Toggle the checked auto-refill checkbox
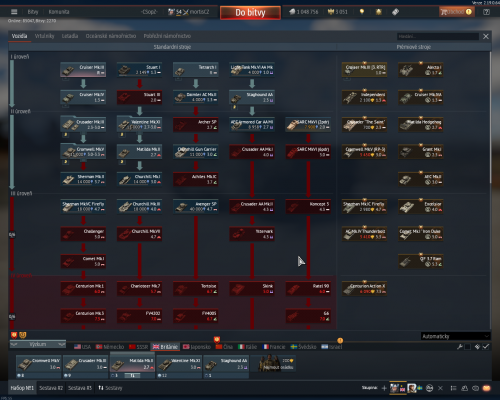 (486, 347)
